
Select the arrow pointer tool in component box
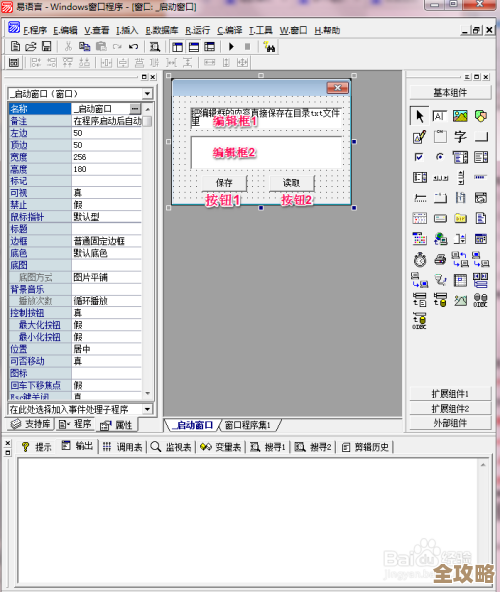point(420,116)
